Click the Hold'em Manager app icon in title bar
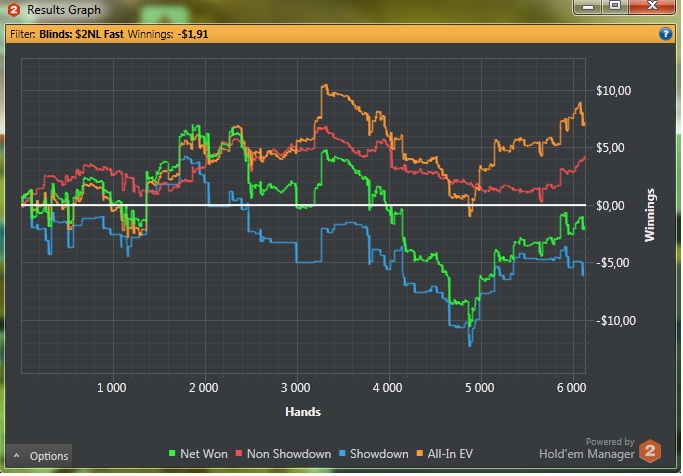Viewport: 683px width, 476px height. pyautogui.click(x=14, y=10)
